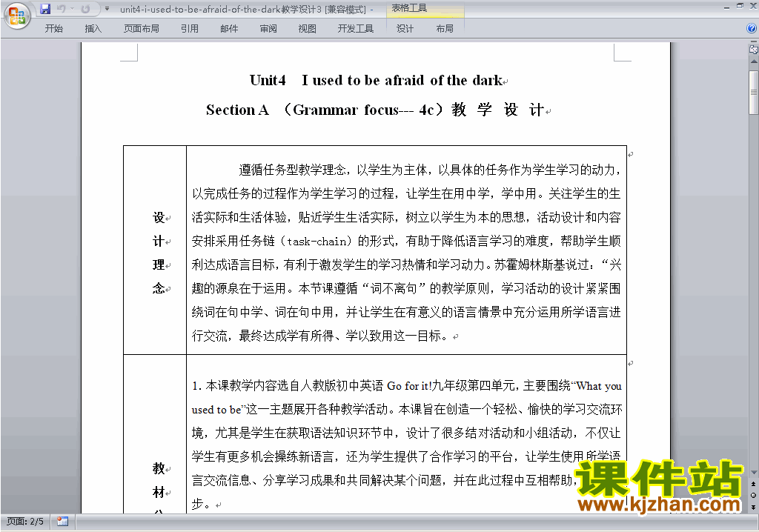Viewport: 759px width, 532px height.
Task: Click the document title in the title bar
Action: [x=243, y=9]
